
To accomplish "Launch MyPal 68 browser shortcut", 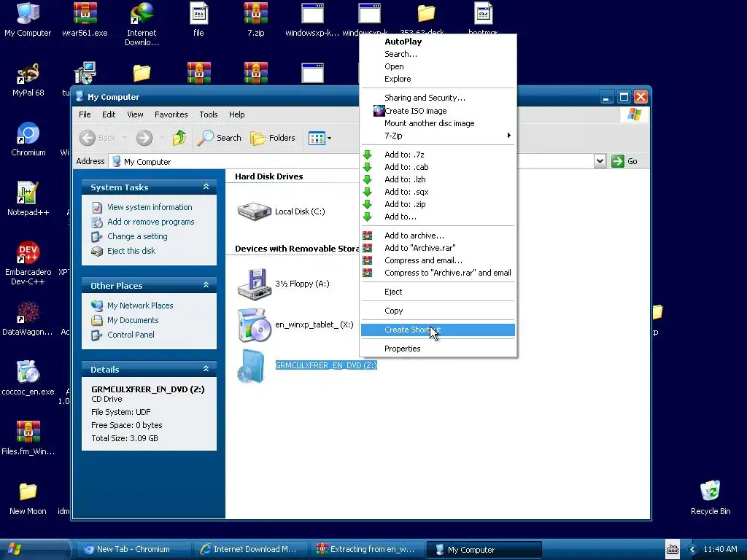I will 28,79.
